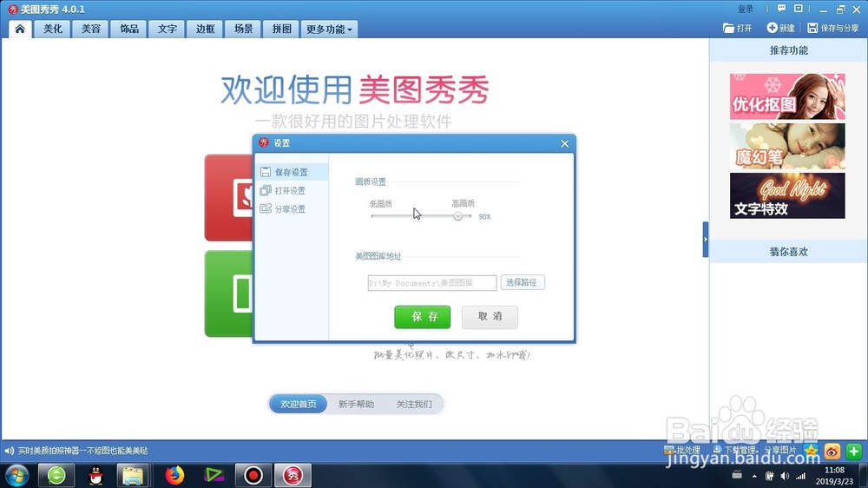The height and width of the screenshot is (488, 868).
Task: Open the green play video taskbar icon
Action: click(214, 475)
